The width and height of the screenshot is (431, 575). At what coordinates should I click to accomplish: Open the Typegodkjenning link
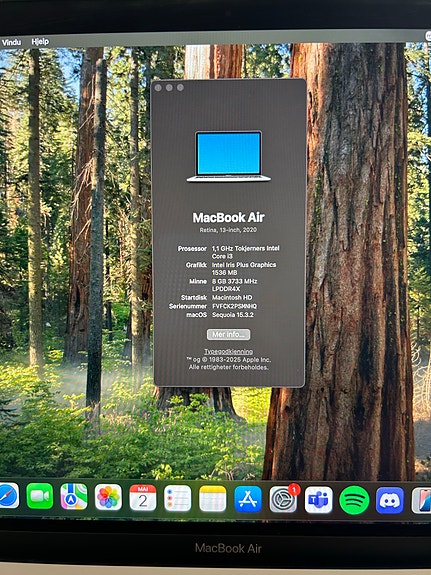[229, 351]
